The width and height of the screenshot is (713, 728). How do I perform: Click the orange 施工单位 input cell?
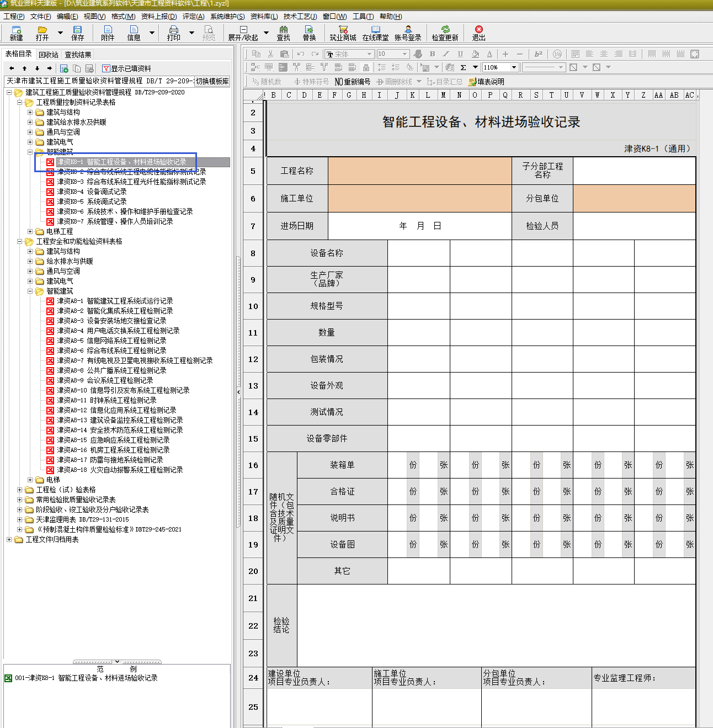(420, 198)
